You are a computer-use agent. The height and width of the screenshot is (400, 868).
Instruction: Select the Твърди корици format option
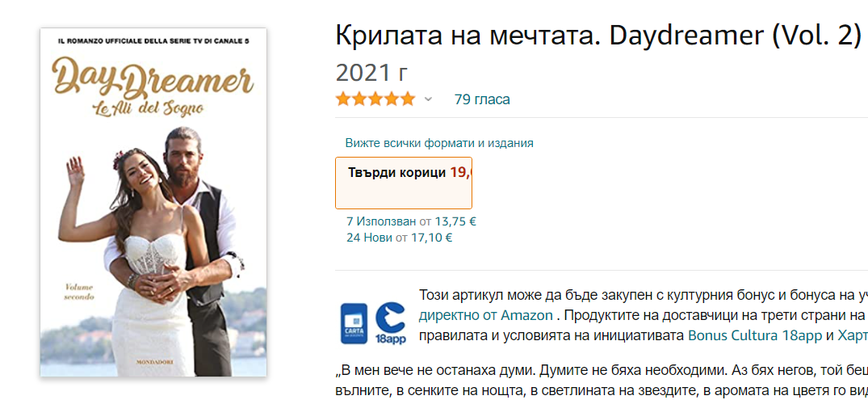[404, 183]
